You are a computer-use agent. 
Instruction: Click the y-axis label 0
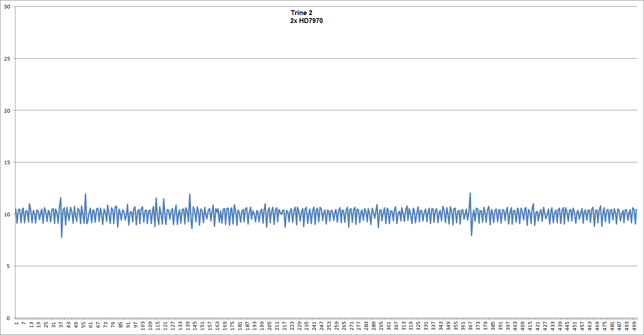point(8,318)
